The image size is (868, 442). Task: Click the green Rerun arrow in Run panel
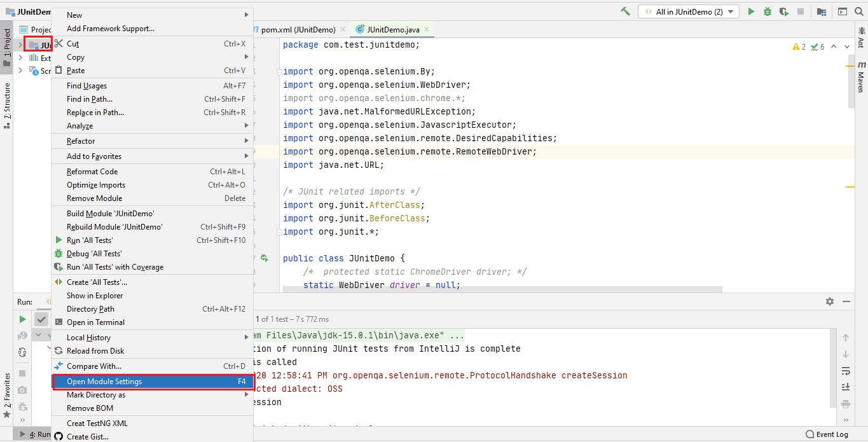click(x=22, y=319)
